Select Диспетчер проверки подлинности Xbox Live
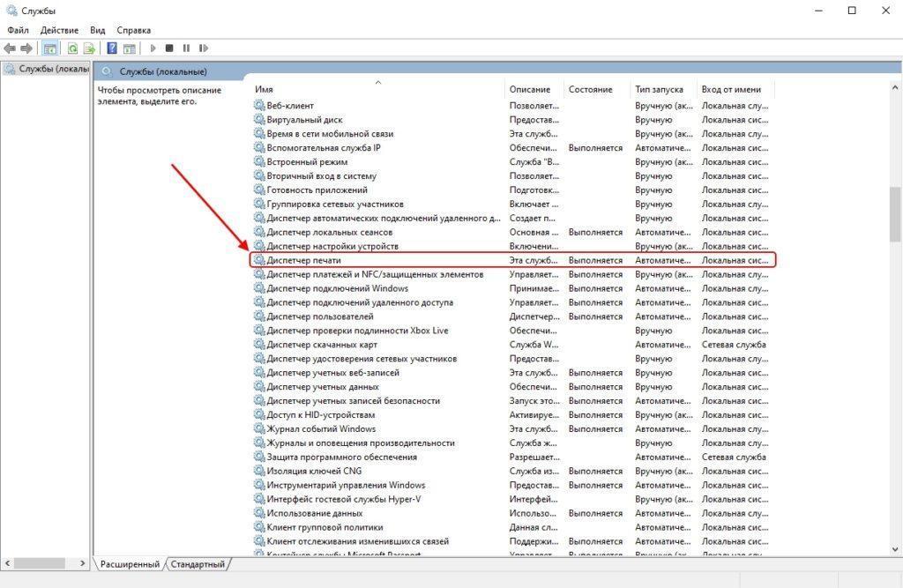Image resolution: width=903 pixels, height=588 pixels. click(x=358, y=331)
